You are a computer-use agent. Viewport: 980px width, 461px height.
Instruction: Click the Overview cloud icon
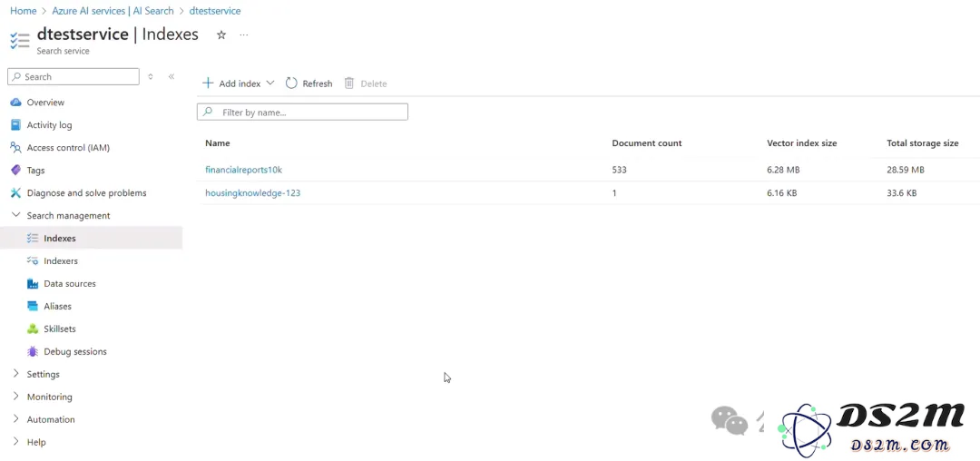(x=15, y=103)
